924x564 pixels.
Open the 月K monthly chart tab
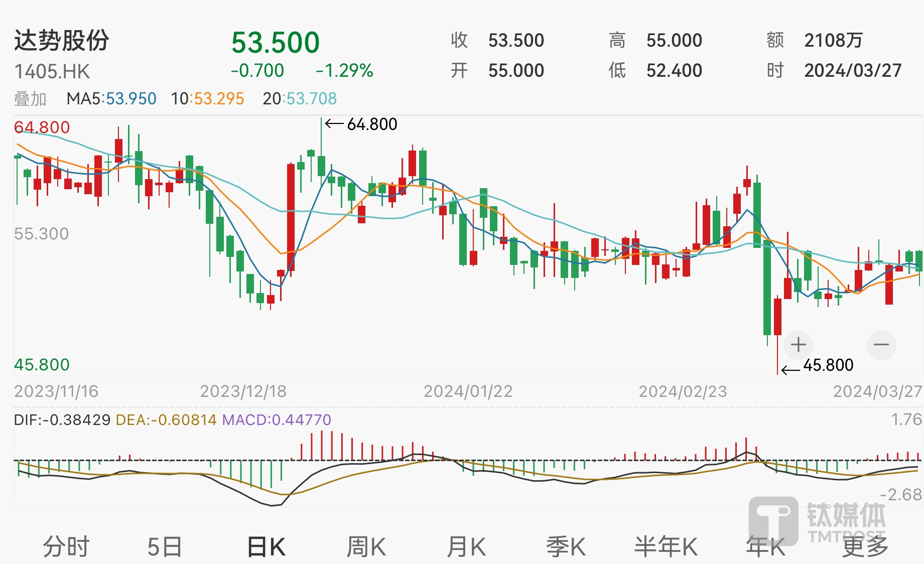(466, 546)
